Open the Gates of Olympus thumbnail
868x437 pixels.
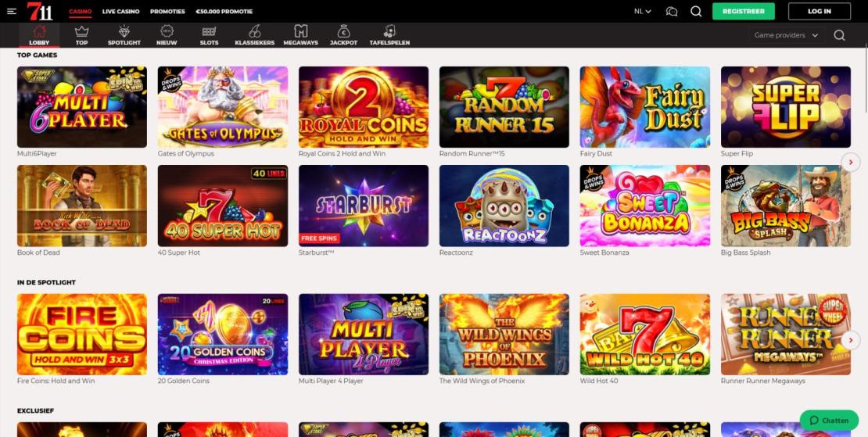(x=223, y=107)
